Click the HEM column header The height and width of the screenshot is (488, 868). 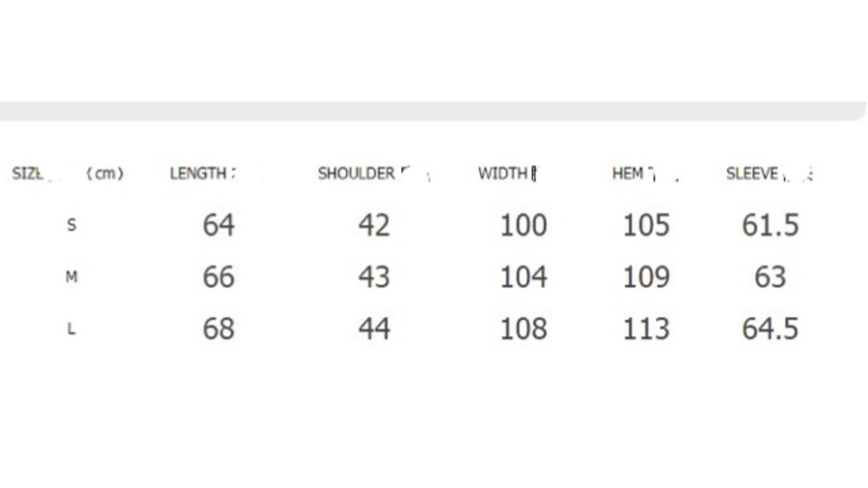tap(628, 174)
